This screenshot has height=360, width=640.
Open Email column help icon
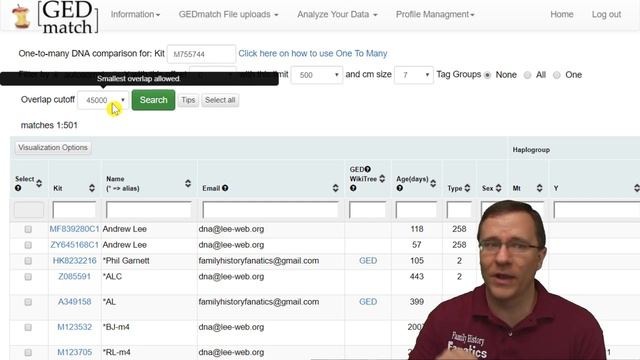[225, 188]
